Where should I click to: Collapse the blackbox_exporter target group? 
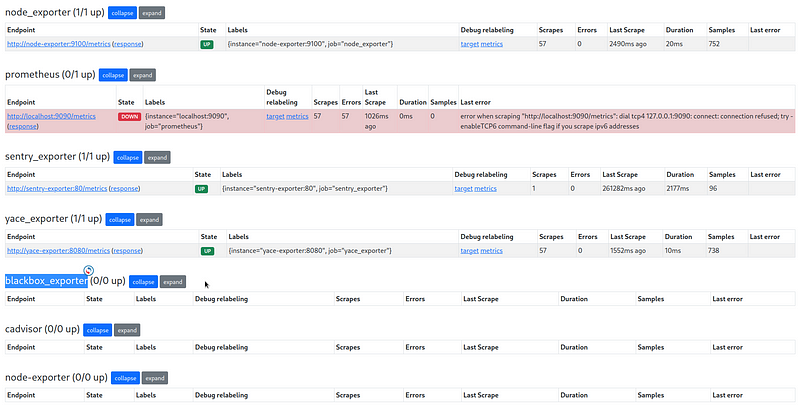(143, 282)
